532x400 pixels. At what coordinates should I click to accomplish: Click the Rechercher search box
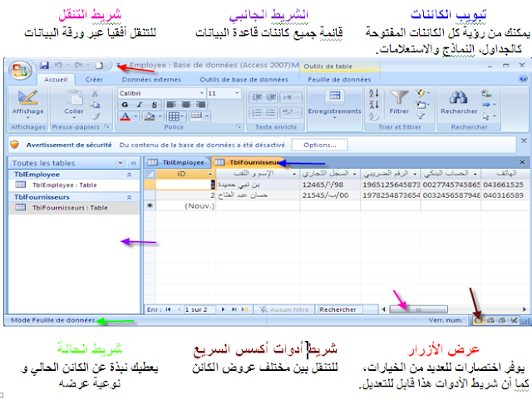click(x=339, y=309)
